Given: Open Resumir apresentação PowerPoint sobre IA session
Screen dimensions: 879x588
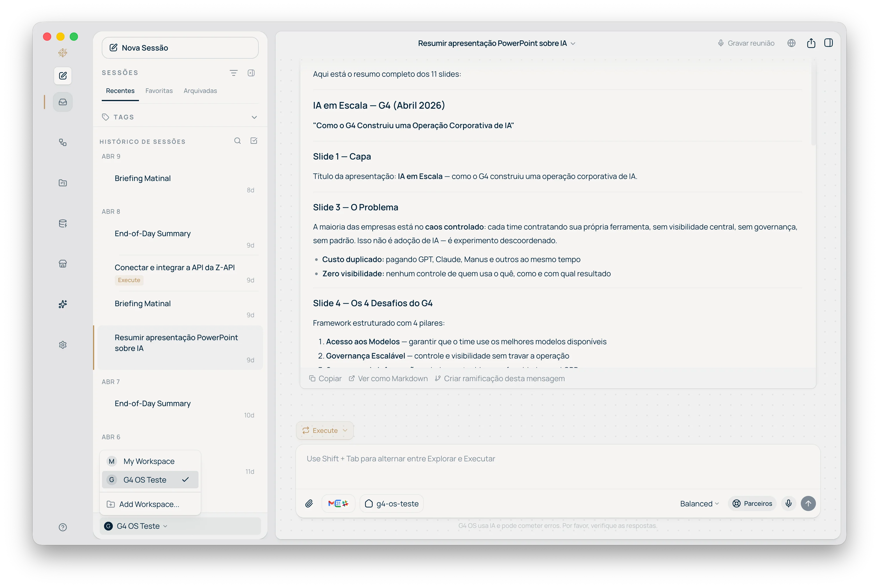Looking at the screenshot, I should (x=180, y=348).
